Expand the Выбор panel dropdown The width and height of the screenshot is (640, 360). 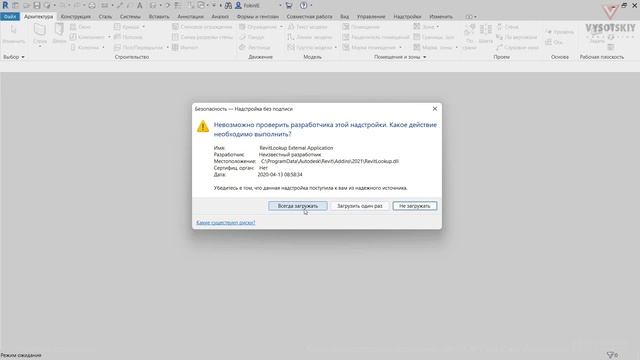tap(23, 57)
